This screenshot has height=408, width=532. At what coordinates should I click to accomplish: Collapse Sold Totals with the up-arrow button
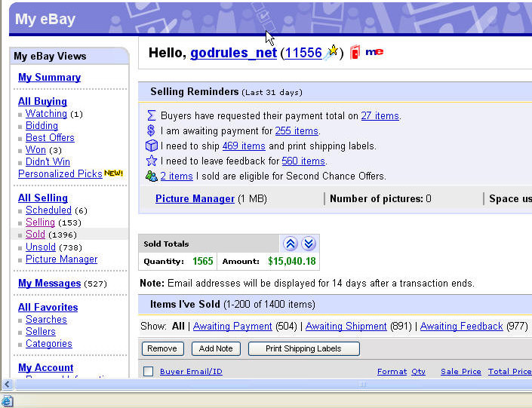point(291,244)
